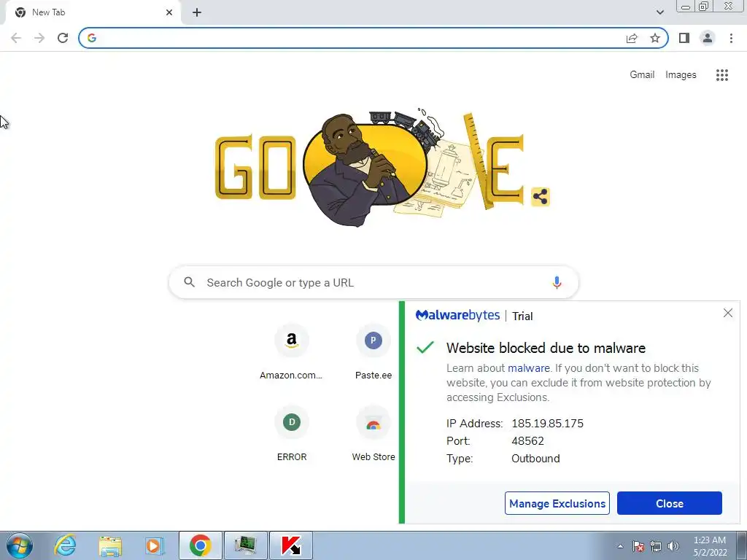This screenshot has width=747, height=560.
Task: Open the Images link
Action: click(681, 75)
